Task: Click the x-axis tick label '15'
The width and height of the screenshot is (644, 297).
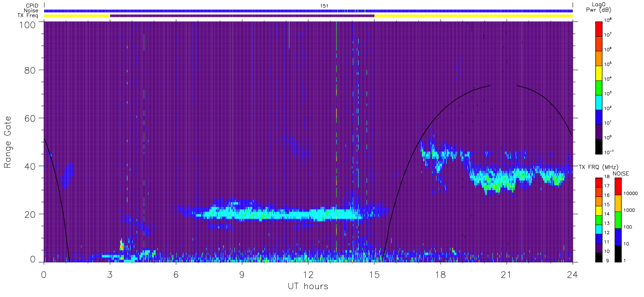Action: coord(374,274)
